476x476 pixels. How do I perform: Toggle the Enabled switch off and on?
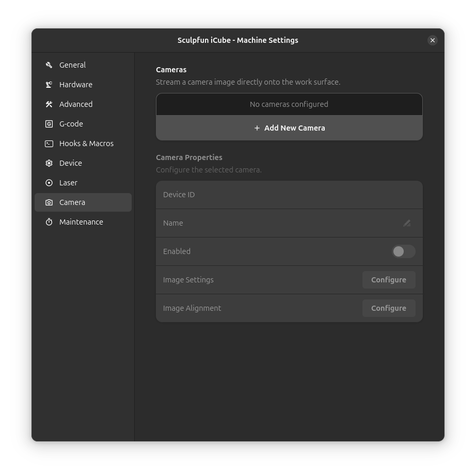coord(404,251)
